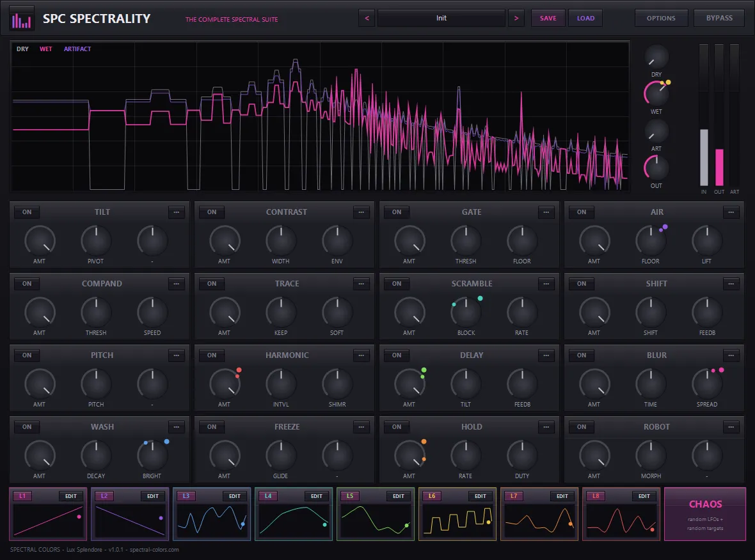The image size is (755, 560).
Task: Click the OUT level knob
Action: click(x=656, y=168)
